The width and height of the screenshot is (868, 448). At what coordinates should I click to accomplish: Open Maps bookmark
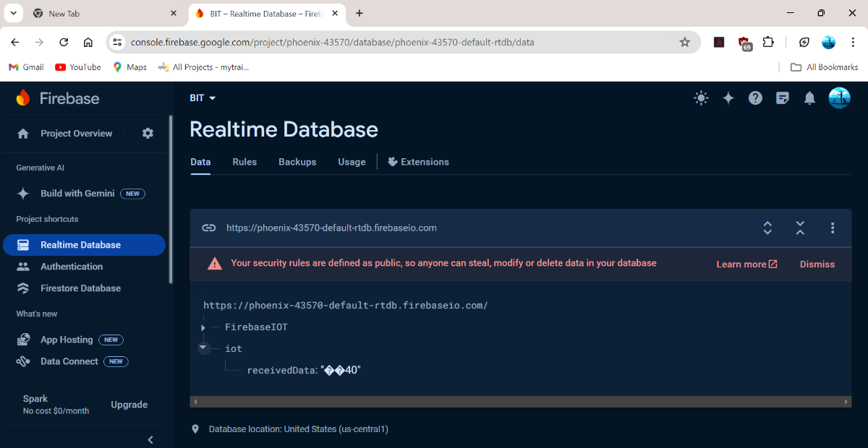pos(129,67)
